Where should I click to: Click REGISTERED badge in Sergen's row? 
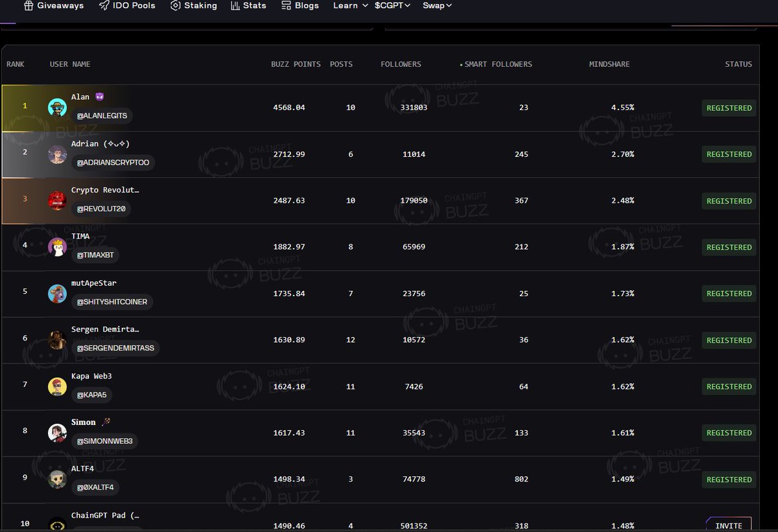coord(729,340)
